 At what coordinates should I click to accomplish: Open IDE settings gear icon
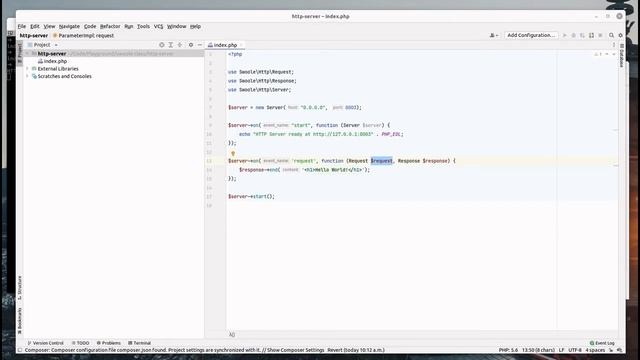(x=620, y=36)
